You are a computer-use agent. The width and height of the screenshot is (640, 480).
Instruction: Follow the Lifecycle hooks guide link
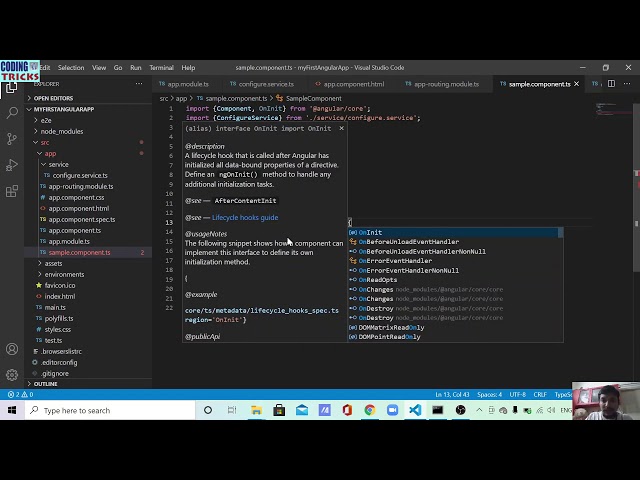[245, 218]
